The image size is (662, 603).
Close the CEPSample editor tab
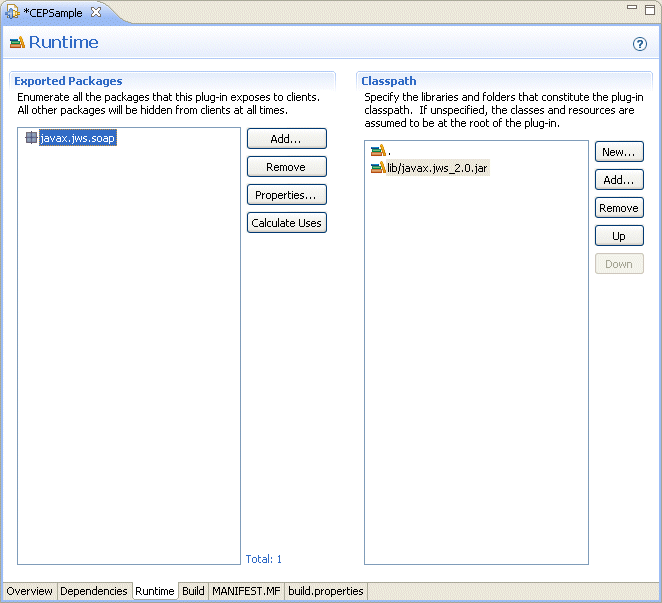click(96, 12)
